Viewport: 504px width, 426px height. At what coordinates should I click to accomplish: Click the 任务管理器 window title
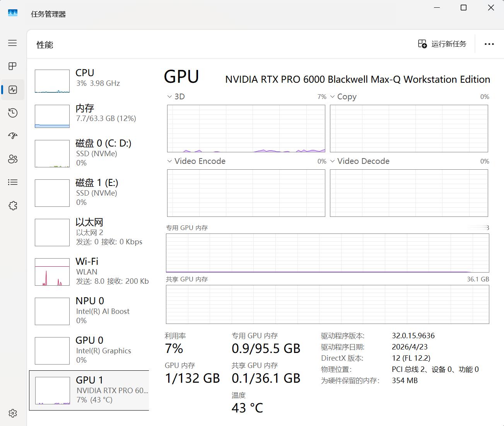[x=48, y=14]
